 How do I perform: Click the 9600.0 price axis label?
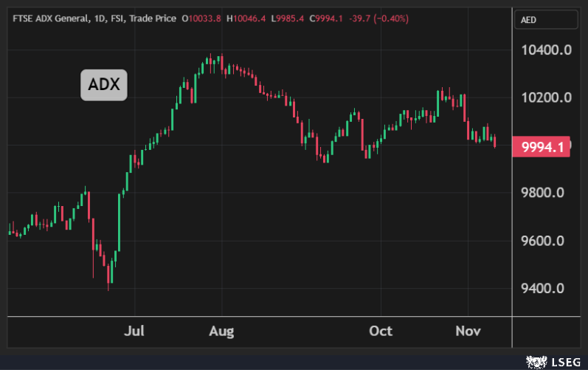(542, 241)
